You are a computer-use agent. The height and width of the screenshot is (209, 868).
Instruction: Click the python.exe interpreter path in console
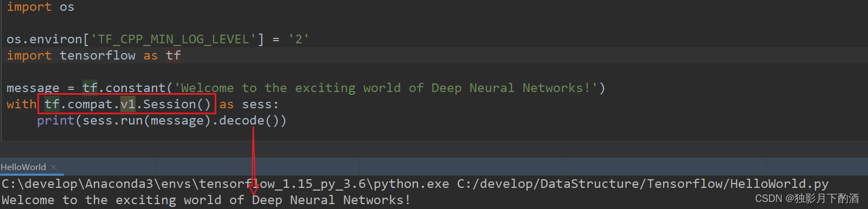pos(225,184)
